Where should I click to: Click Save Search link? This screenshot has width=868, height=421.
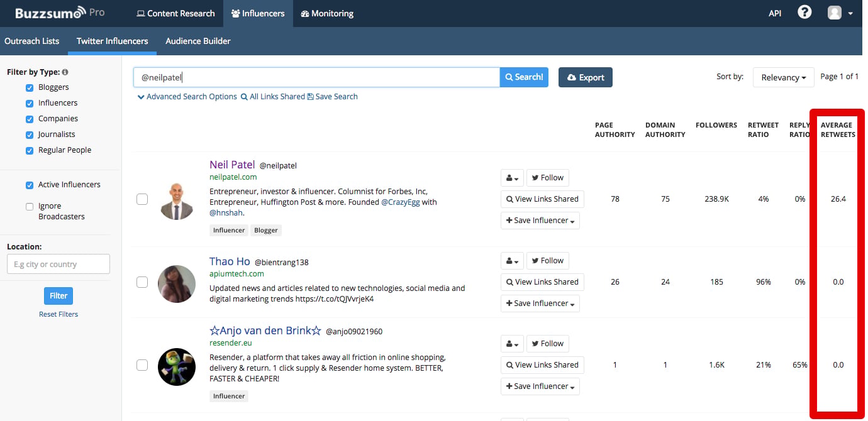332,97
